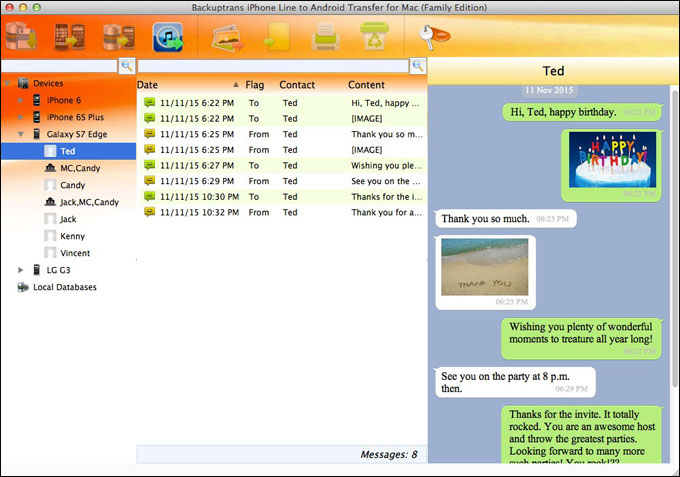Select the Ted contact in the sidebar
Image resolution: width=680 pixels, height=477 pixels.
(69, 151)
